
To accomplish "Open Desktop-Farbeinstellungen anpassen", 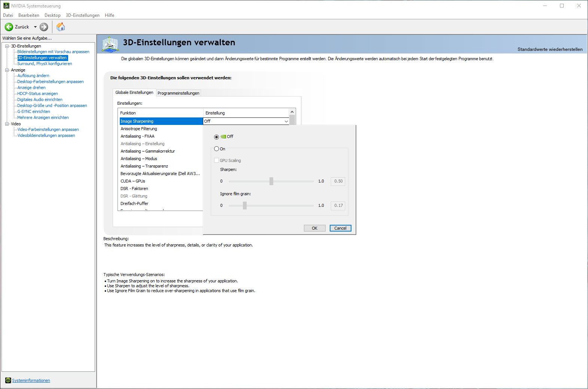I will (x=51, y=82).
